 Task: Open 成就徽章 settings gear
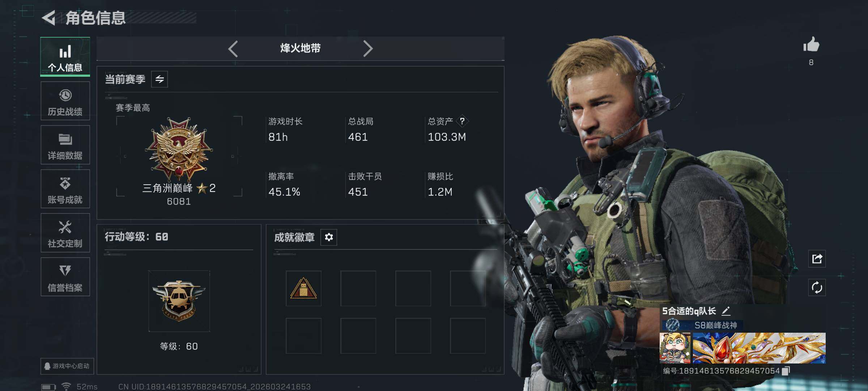coord(329,237)
